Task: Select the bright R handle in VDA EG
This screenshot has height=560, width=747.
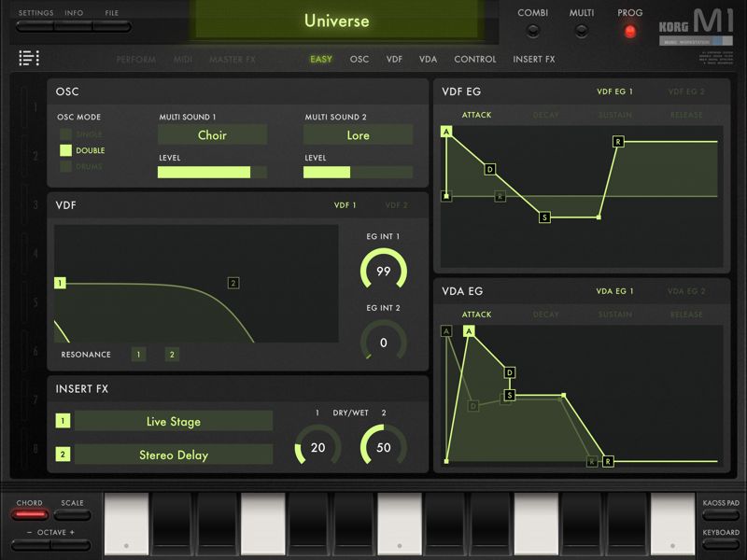Action: (608, 461)
